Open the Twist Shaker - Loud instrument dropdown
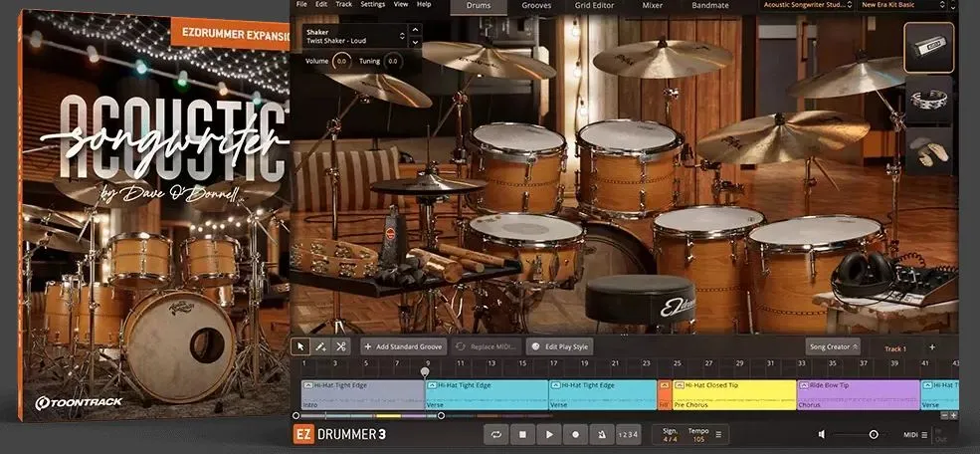980x454 pixels. (354, 36)
